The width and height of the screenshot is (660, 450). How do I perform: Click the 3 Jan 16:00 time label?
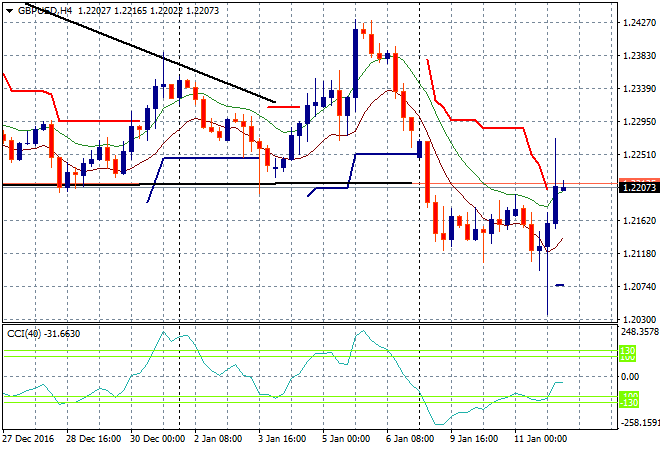[x=282, y=439]
